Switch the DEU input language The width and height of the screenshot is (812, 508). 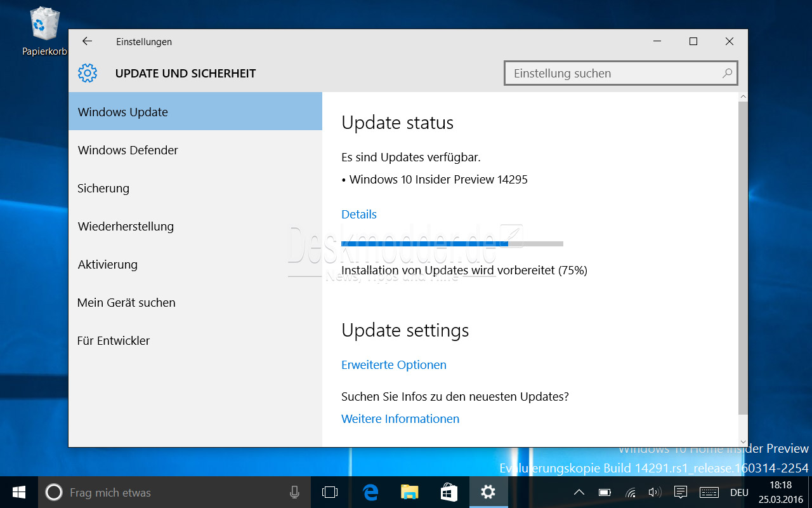[739, 492]
